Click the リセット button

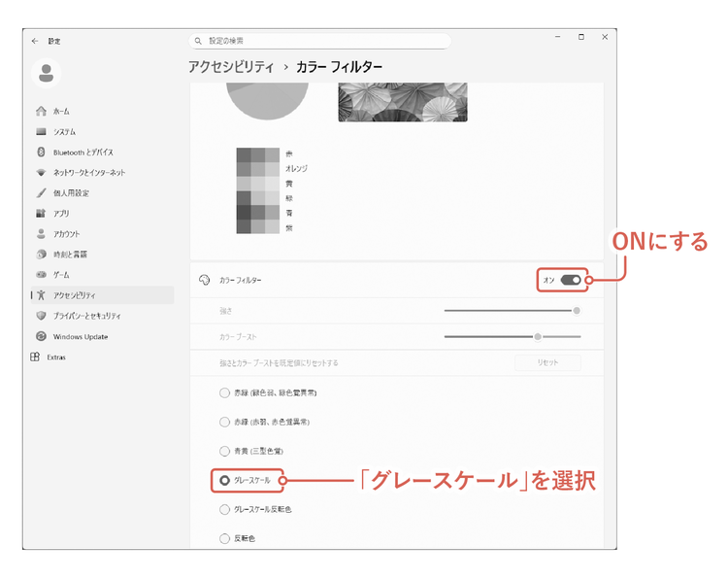pyautogui.click(x=547, y=362)
